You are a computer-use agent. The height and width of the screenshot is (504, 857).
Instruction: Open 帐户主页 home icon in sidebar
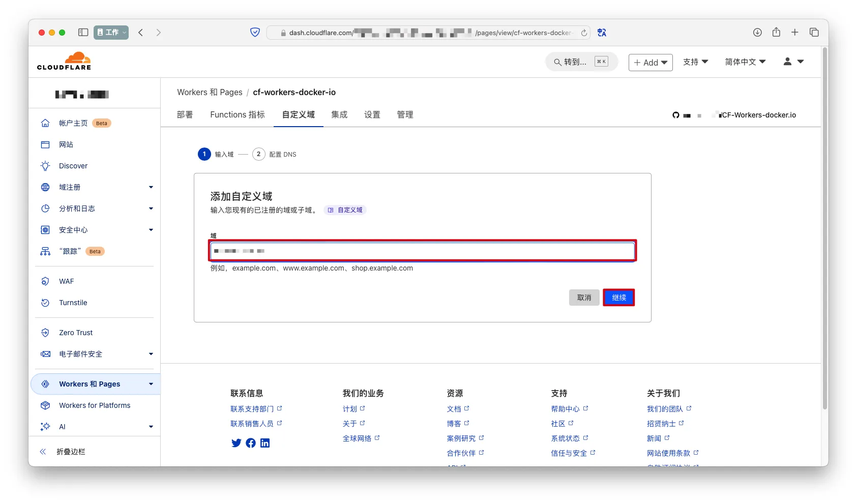tap(45, 123)
